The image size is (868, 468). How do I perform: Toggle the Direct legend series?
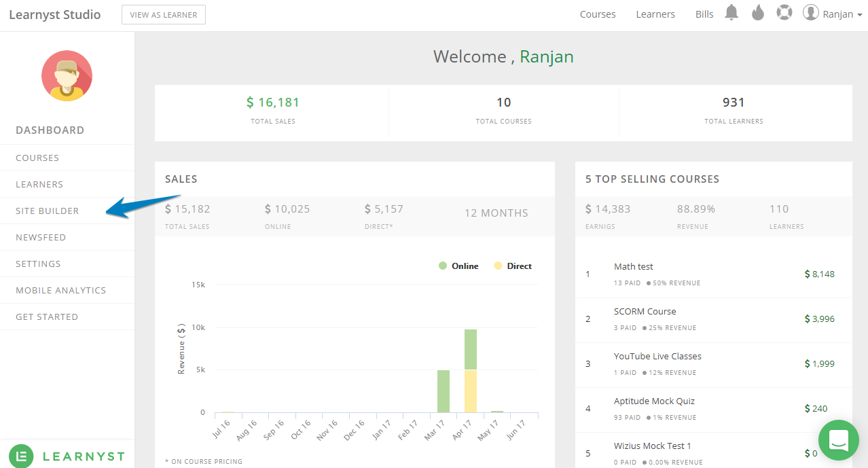[513, 266]
